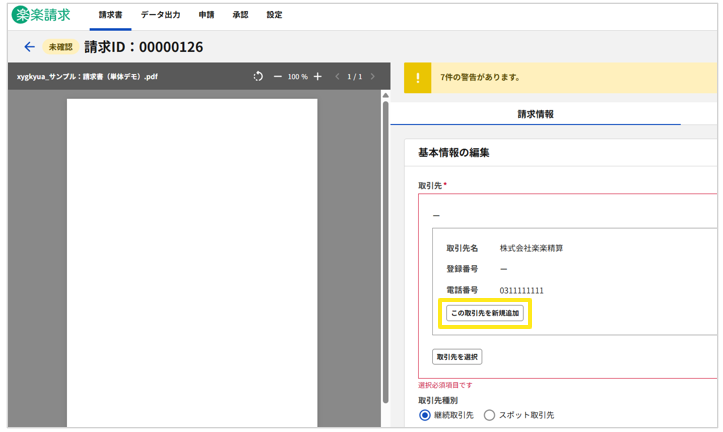Go to the previous PDF page arrow
Screen dimensions: 723x432
[337, 77]
